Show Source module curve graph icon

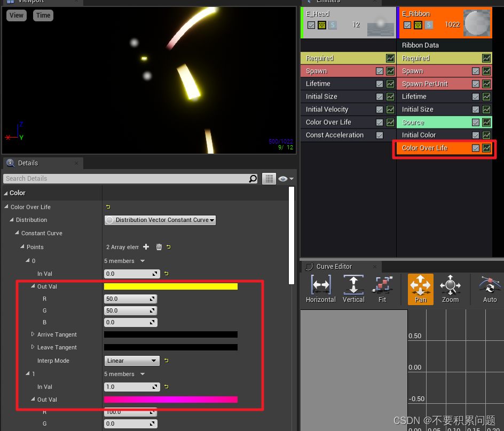tap(486, 122)
